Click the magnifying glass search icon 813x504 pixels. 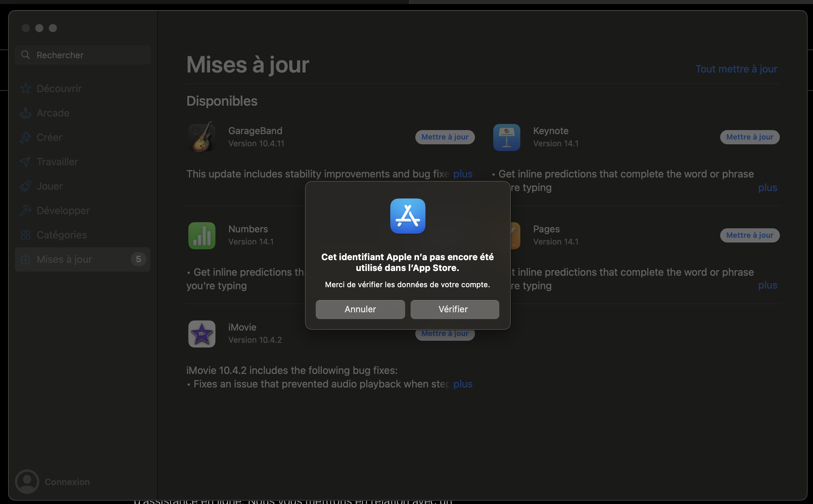[25, 55]
